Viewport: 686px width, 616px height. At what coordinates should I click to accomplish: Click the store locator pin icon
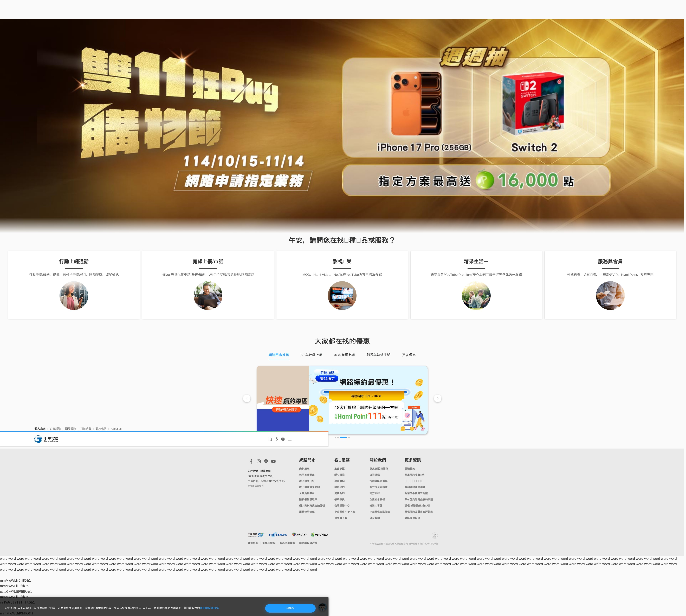coord(276,439)
